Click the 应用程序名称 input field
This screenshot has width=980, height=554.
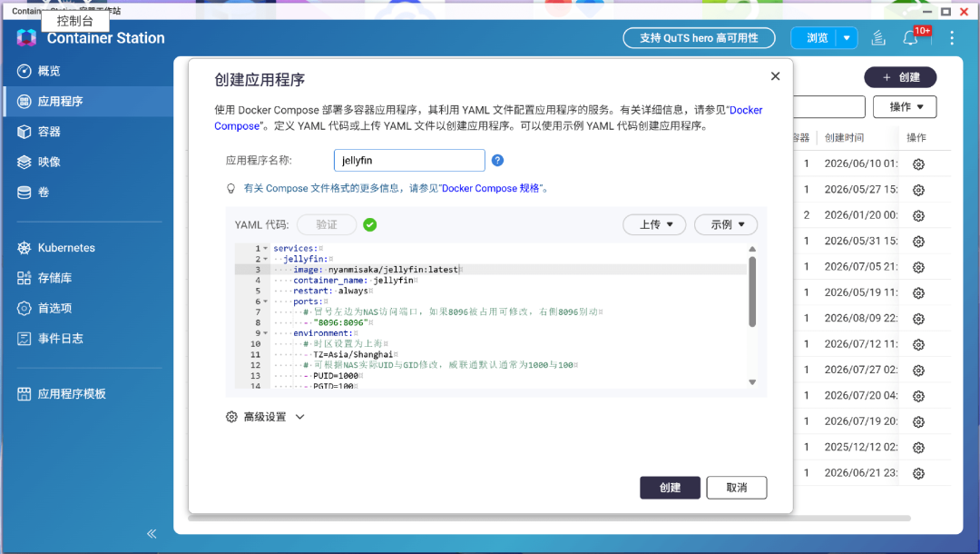(409, 160)
